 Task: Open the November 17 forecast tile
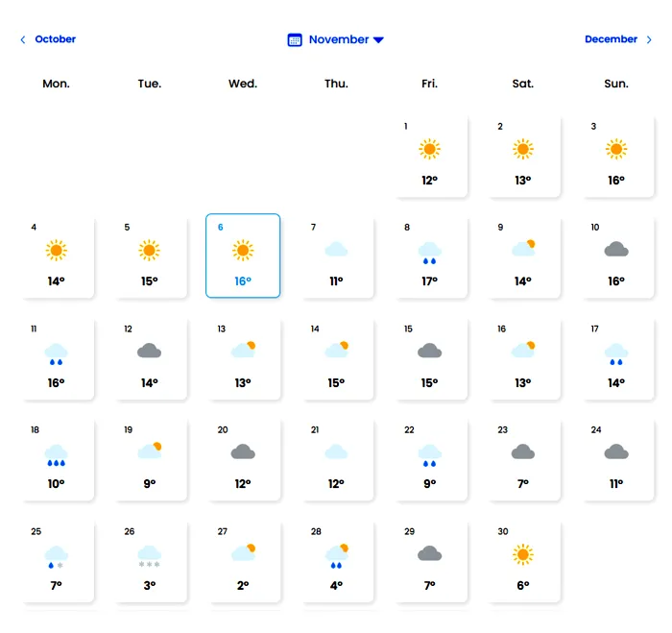click(616, 358)
